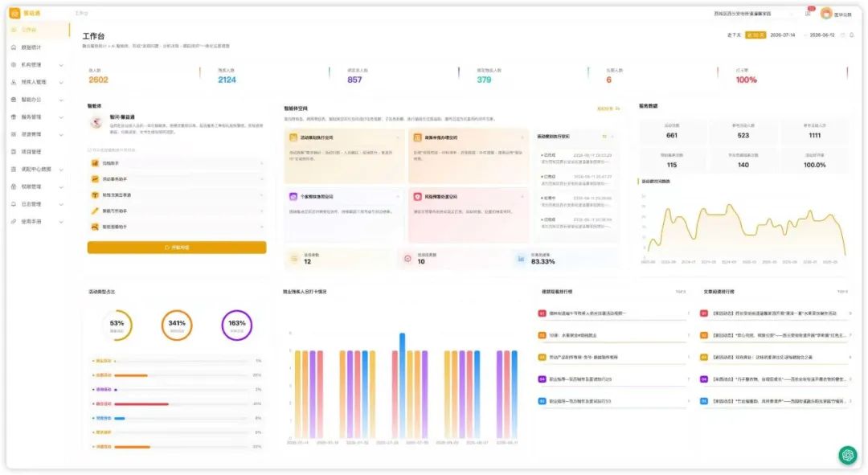Expand the 服务管理 sidebar chevron
Image resolution: width=868 pixels, height=475 pixels.
pyautogui.click(x=61, y=117)
